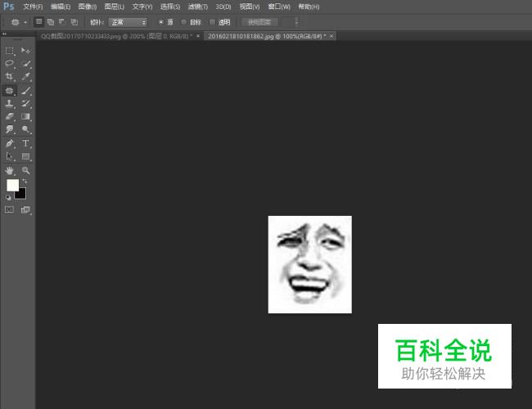
Task: Open the 视图(V) menu
Action: tap(250, 7)
